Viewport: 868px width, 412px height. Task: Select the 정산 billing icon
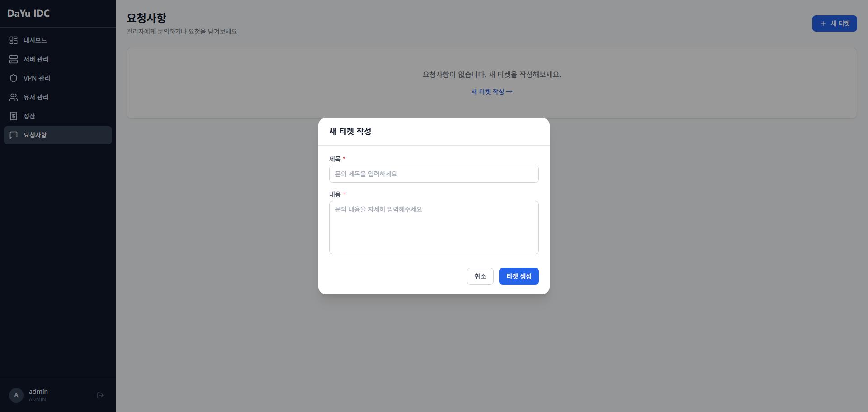[x=13, y=116]
